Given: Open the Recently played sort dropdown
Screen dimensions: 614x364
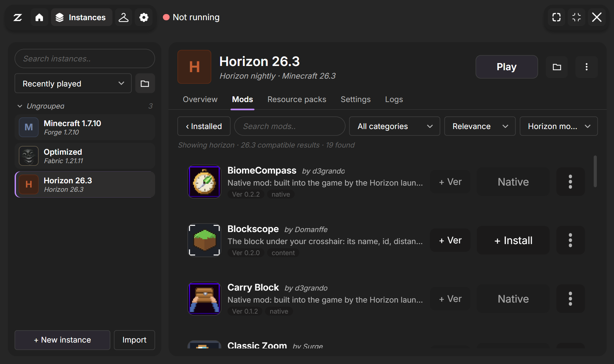Looking at the screenshot, I should 73,84.
